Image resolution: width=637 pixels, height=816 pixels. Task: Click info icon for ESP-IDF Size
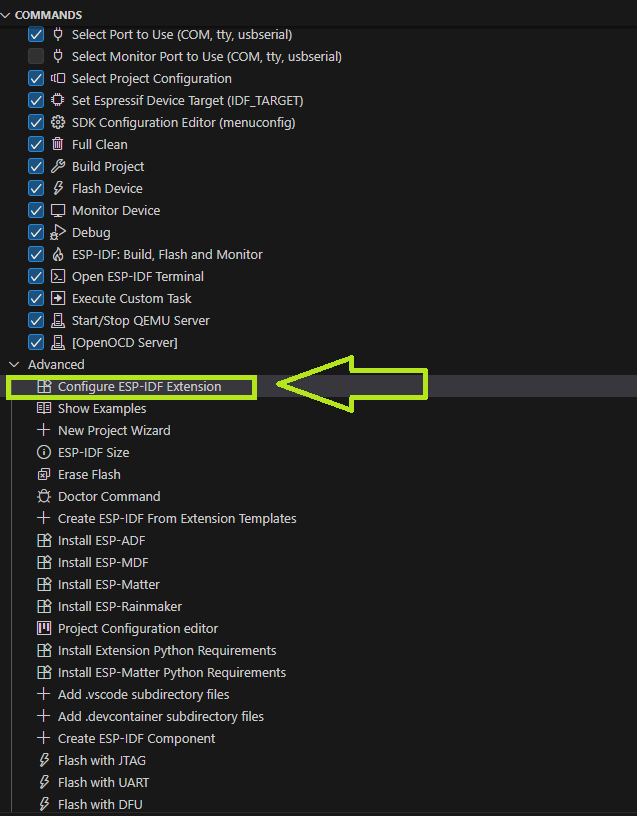pos(44,452)
